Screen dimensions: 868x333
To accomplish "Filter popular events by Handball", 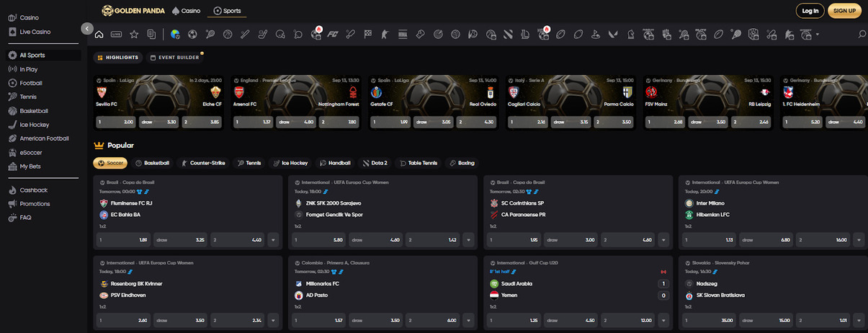I will (x=335, y=163).
